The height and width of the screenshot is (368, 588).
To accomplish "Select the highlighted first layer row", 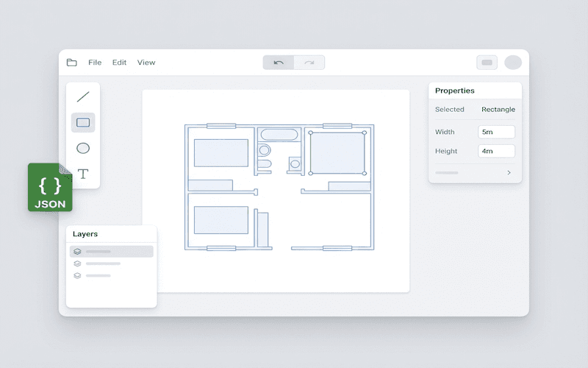I will (x=112, y=252).
